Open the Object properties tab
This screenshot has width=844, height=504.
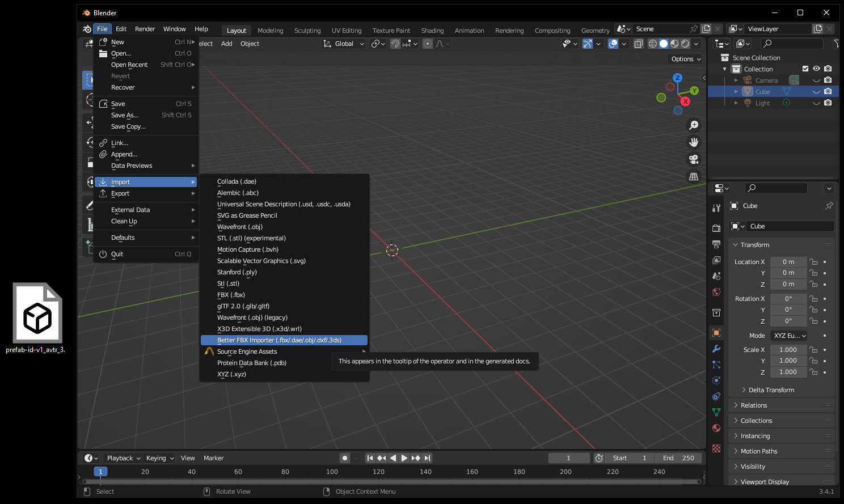[716, 333]
